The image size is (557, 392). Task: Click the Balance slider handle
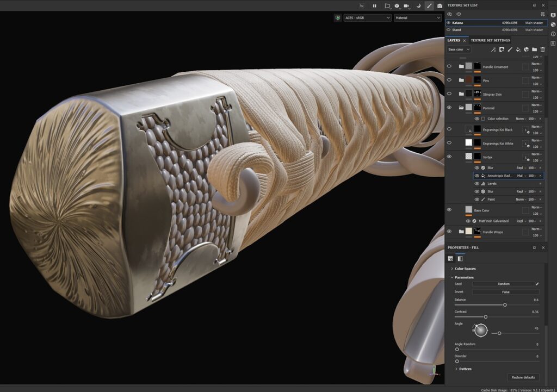[x=505, y=305]
